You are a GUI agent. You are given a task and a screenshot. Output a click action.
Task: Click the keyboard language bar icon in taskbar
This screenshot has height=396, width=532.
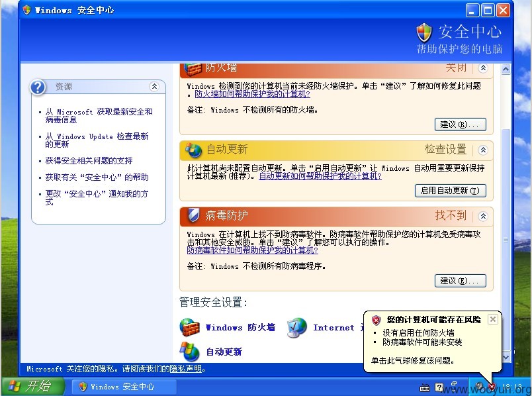tap(424, 387)
